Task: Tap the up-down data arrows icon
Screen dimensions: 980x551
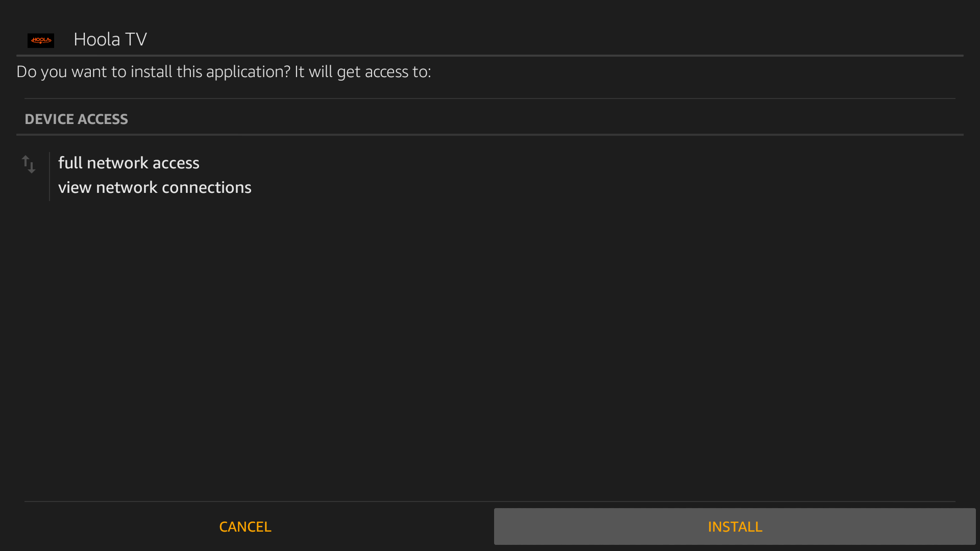Action: (x=29, y=164)
